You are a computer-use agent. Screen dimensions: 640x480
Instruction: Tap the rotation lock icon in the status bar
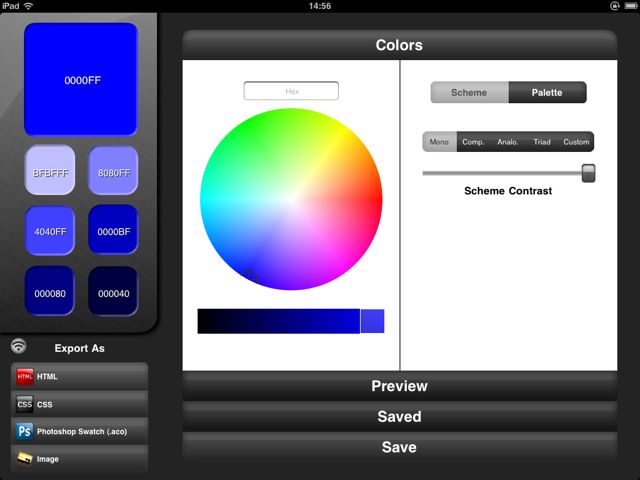click(615, 6)
